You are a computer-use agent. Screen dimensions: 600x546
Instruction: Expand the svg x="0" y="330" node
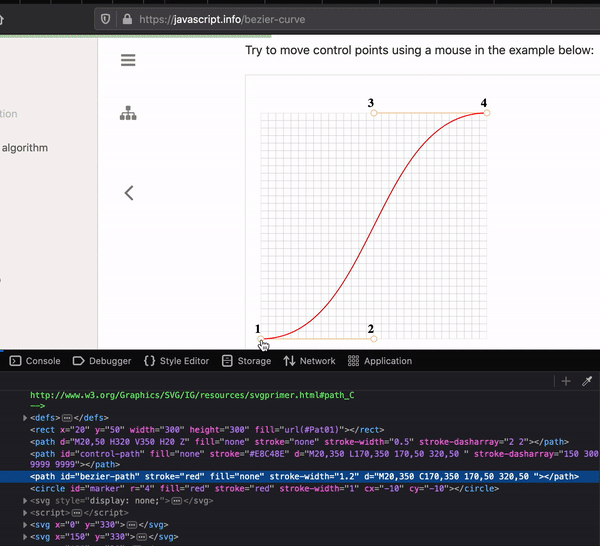click(25, 525)
